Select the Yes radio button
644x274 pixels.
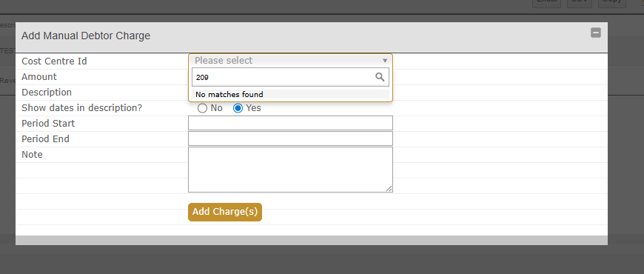click(238, 108)
